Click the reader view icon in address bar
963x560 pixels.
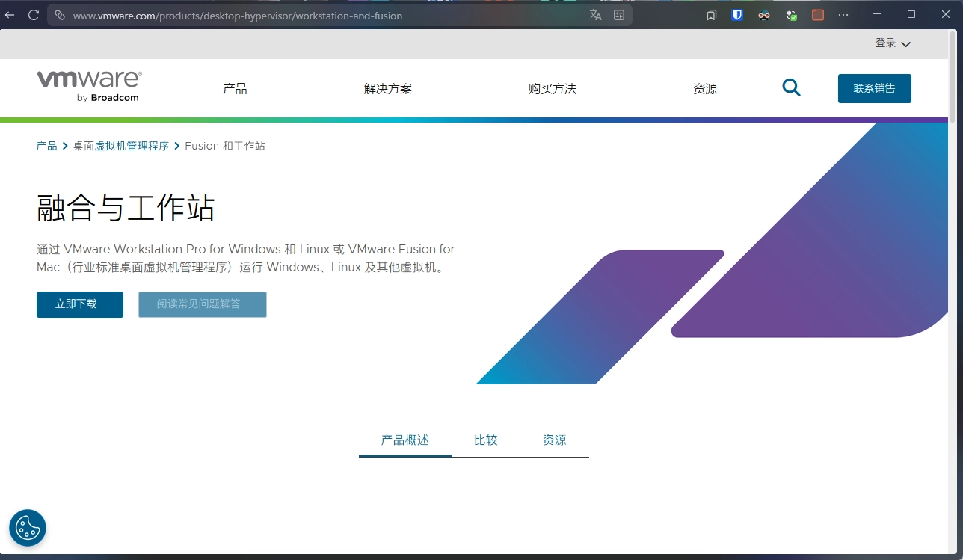tap(619, 15)
